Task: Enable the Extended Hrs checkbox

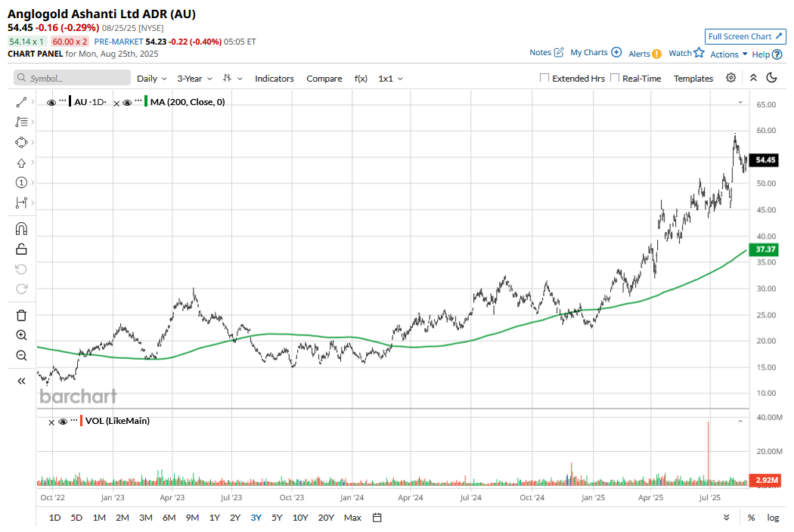Action: coord(544,78)
